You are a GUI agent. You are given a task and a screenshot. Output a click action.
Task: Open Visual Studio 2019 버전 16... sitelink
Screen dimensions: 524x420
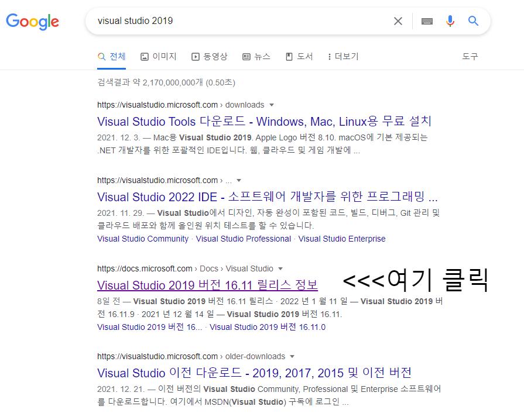(x=150, y=327)
